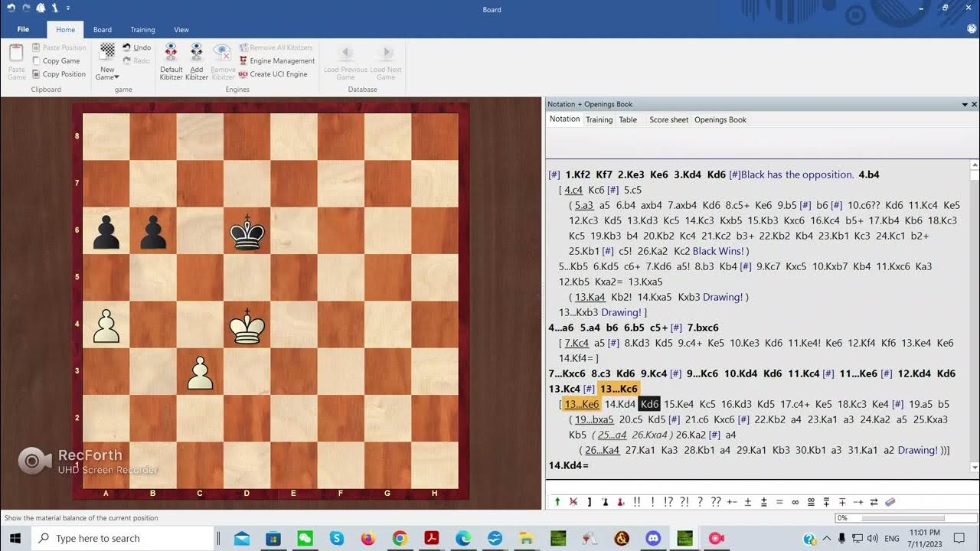Copy Position to clipboard

click(59, 74)
